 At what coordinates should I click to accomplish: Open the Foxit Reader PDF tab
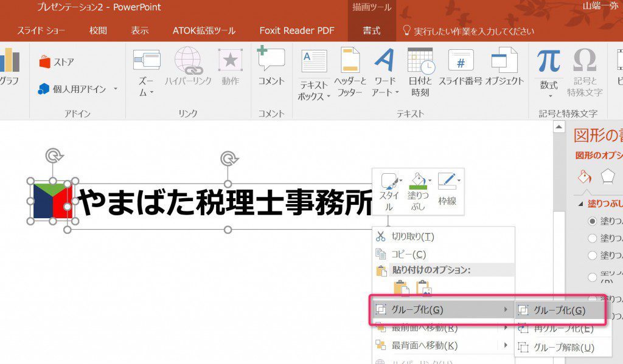(x=297, y=30)
